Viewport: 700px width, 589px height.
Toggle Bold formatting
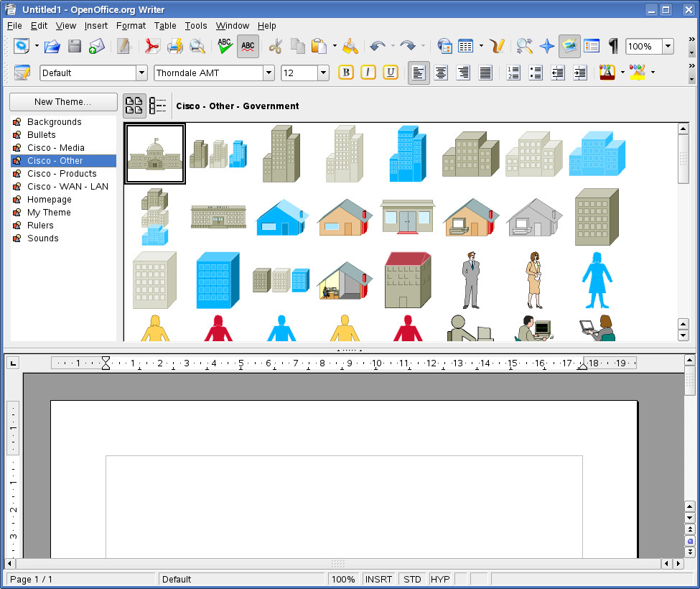pyautogui.click(x=346, y=73)
